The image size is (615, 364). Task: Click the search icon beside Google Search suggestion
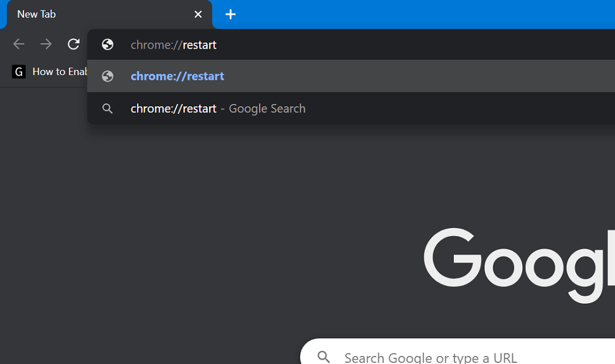pyautogui.click(x=108, y=109)
